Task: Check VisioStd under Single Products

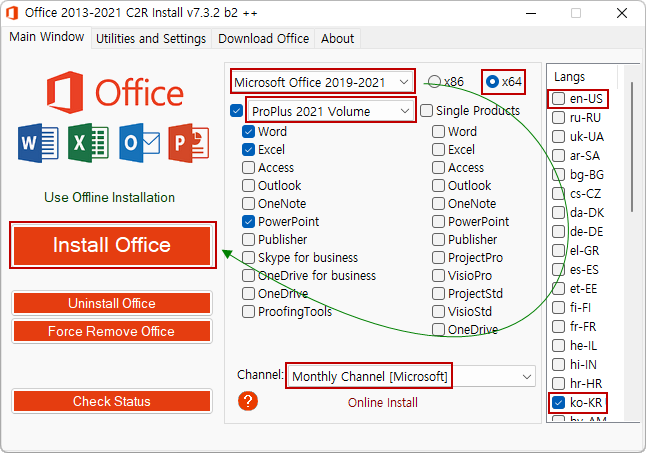Action: [438, 311]
